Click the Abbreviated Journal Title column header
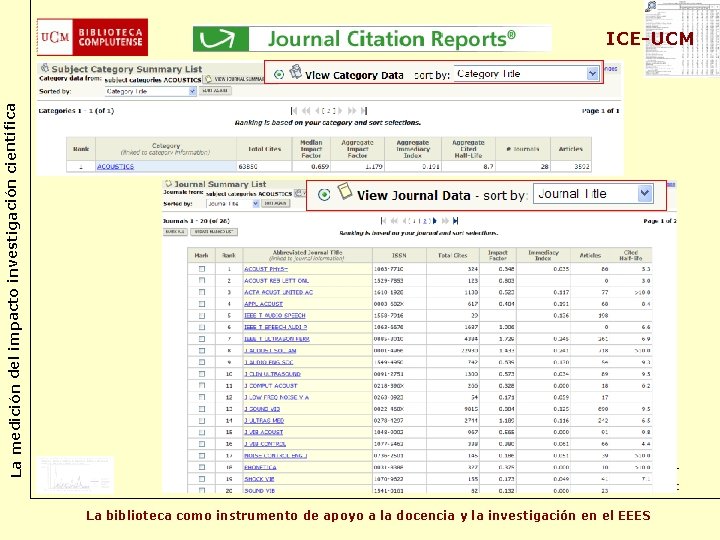This screenshot has width=720, height=540. click(307, 255)
